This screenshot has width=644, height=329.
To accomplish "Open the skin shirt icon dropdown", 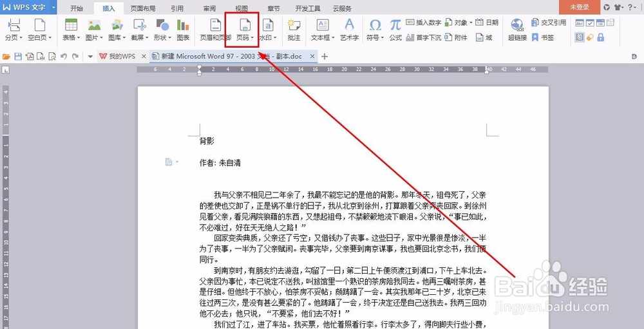I will tap(619, 7).
